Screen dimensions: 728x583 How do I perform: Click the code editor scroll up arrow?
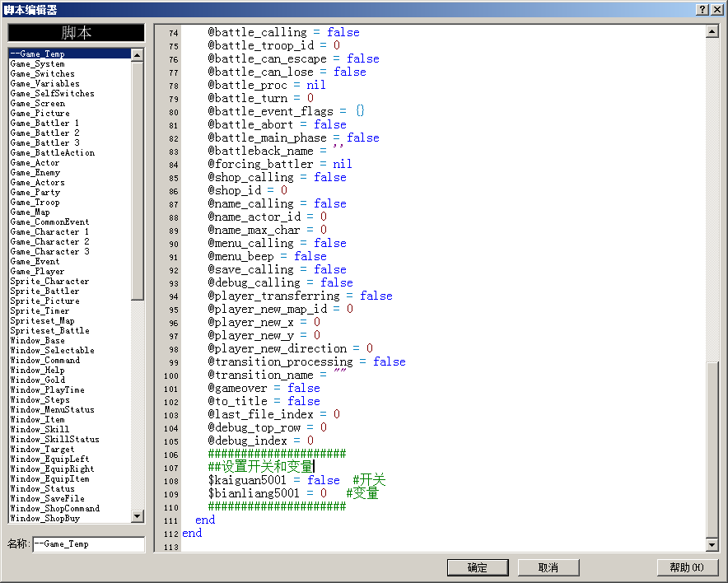(x=712, y=31)
